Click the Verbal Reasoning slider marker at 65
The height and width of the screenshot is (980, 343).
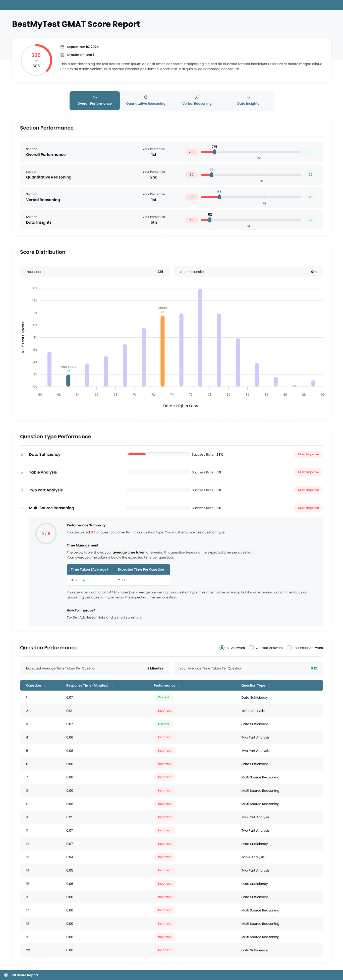[x=219, y=197]
